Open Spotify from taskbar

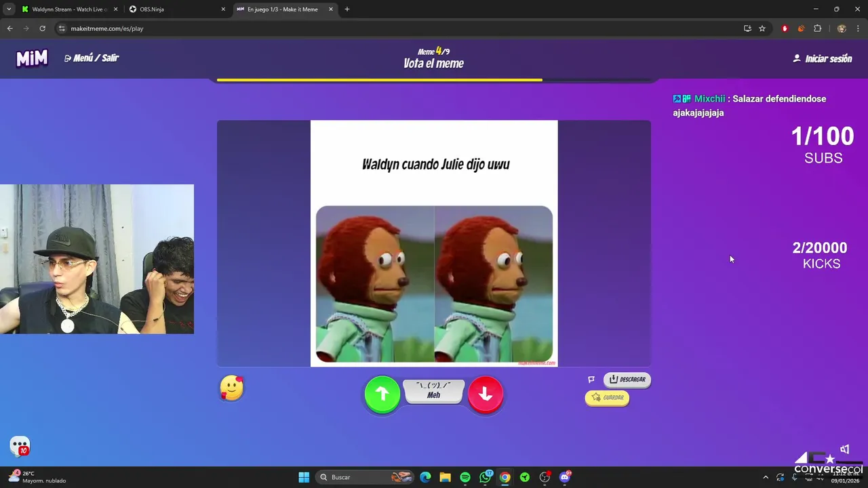[x=465, y=477]
